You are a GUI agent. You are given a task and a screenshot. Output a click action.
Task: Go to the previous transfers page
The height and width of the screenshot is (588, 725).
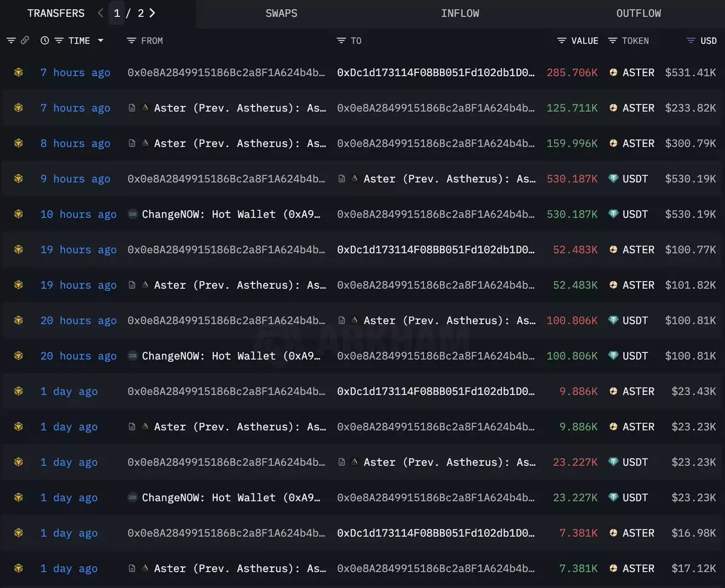pyautogui.click(x=100, y=13)
